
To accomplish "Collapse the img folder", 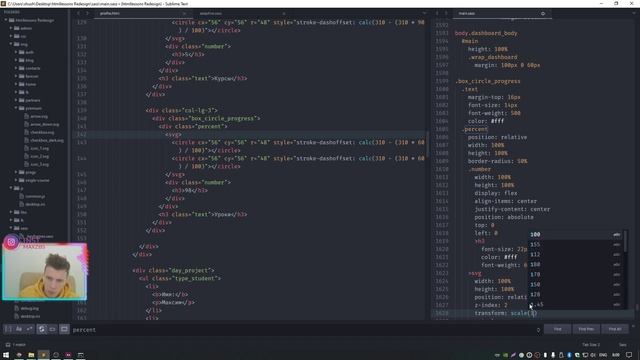I will tap(11, 44).
